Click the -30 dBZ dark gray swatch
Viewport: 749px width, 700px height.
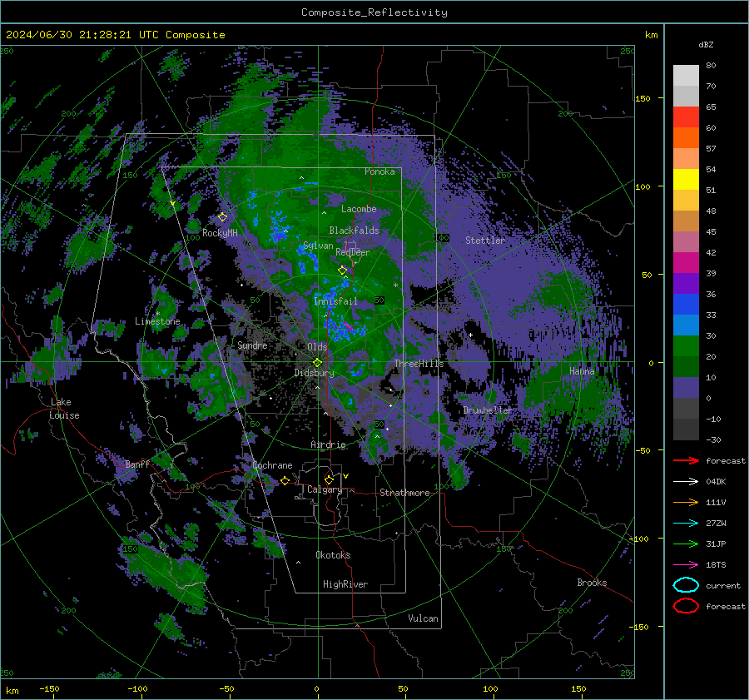[x=686, y=429]
